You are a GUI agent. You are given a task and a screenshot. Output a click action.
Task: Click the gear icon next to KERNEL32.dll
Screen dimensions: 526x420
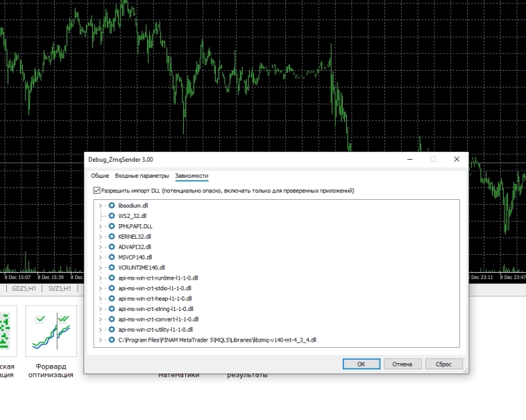point(112,236)
